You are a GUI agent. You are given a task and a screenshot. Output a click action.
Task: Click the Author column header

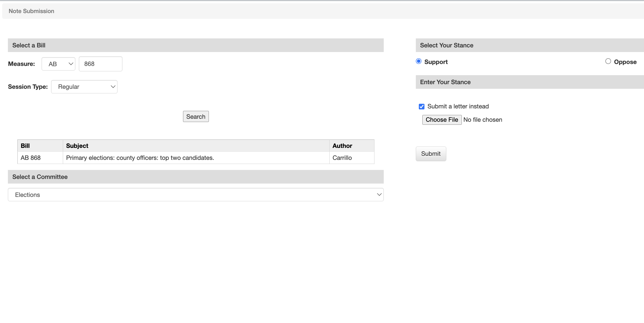tap(342, 146)
